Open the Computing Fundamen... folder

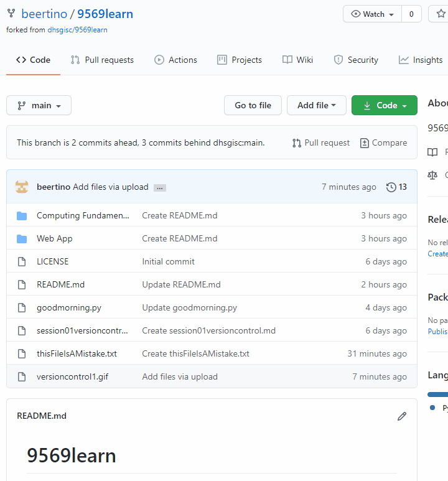(83, 215)
